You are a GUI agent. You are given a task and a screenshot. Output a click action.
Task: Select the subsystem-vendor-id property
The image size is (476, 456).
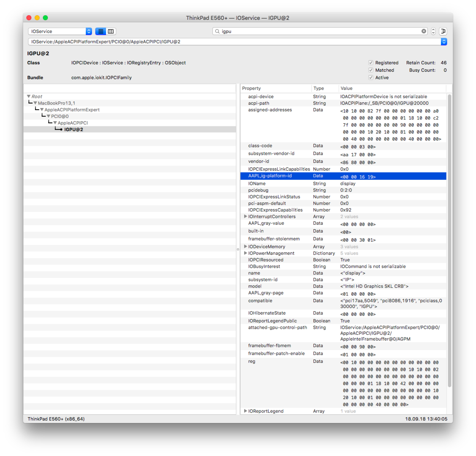[x=343, y=154]
